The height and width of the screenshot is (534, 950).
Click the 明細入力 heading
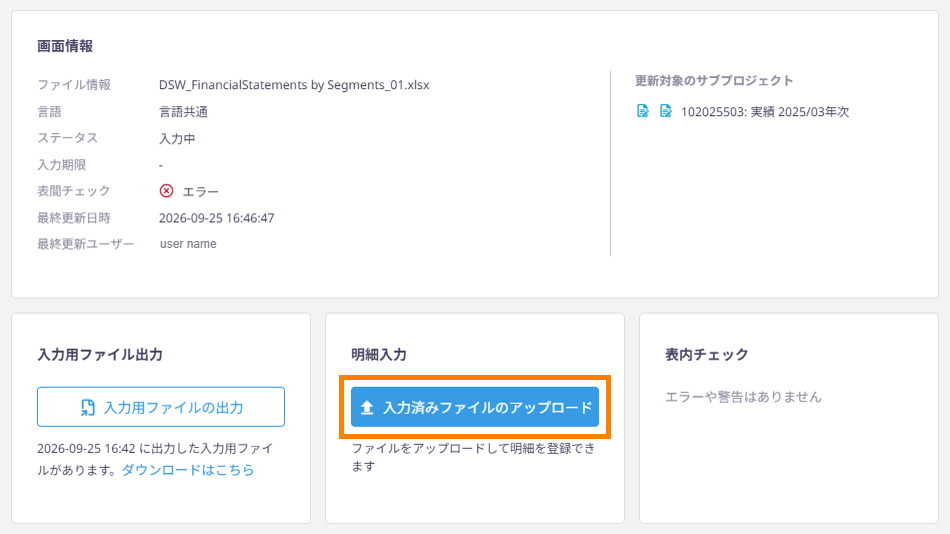[379, 355]
